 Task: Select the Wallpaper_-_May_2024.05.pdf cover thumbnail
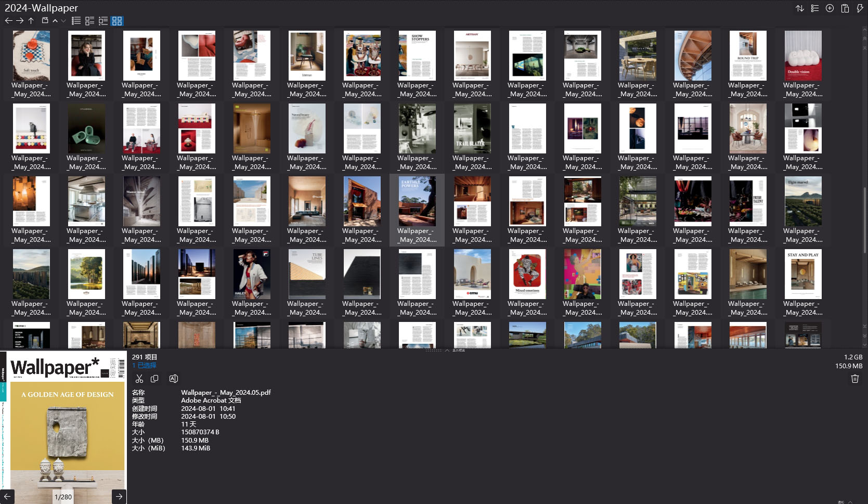pyautogui.click(x=416, y=208)
